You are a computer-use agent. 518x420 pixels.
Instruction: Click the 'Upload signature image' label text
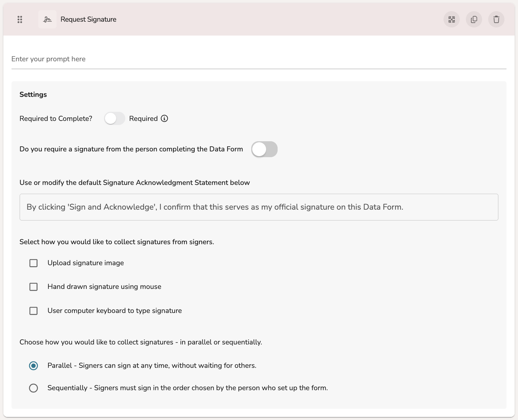[x=86, y=263]
